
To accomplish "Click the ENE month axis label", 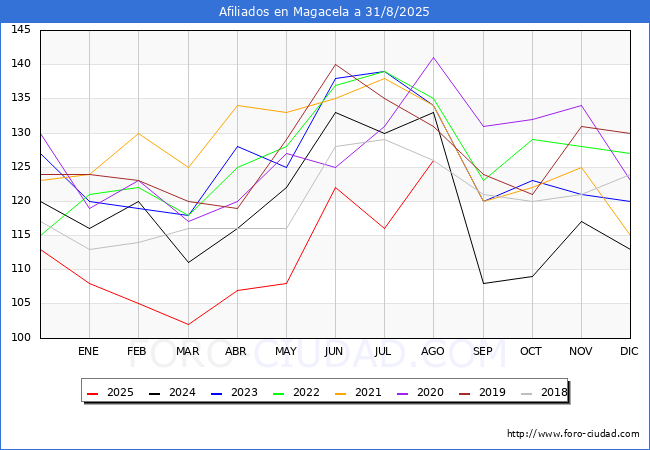I will (x=88, y=351).
